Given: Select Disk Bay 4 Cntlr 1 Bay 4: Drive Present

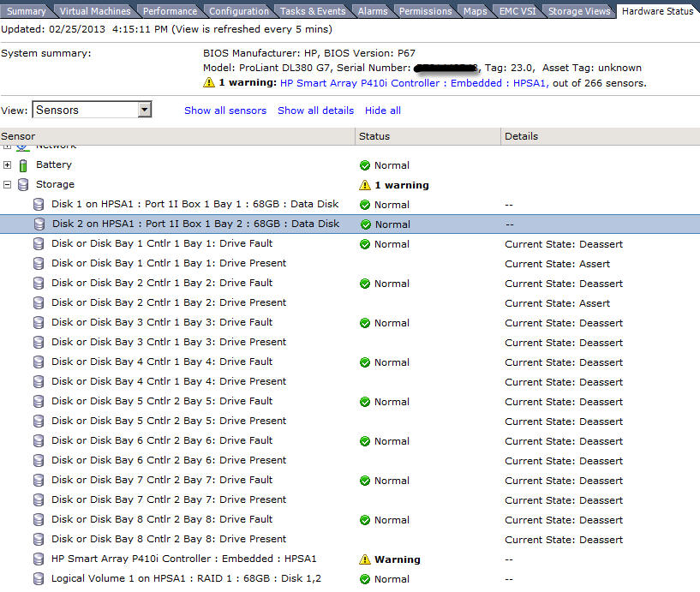Looking at the screenshot, I should point(350,382).
